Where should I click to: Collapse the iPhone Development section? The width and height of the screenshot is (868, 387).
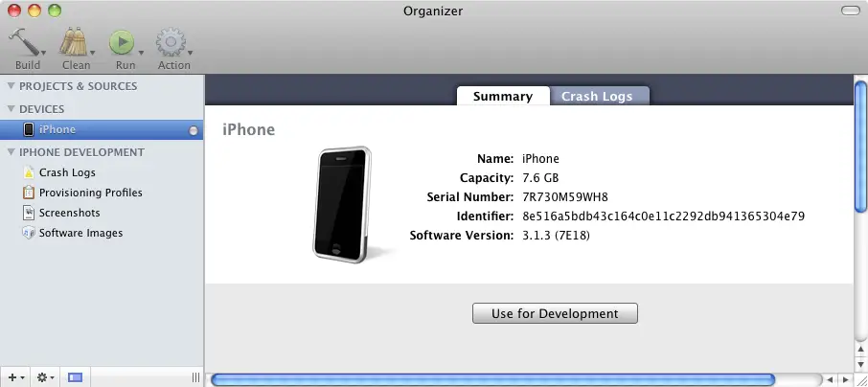click(11, 151)
